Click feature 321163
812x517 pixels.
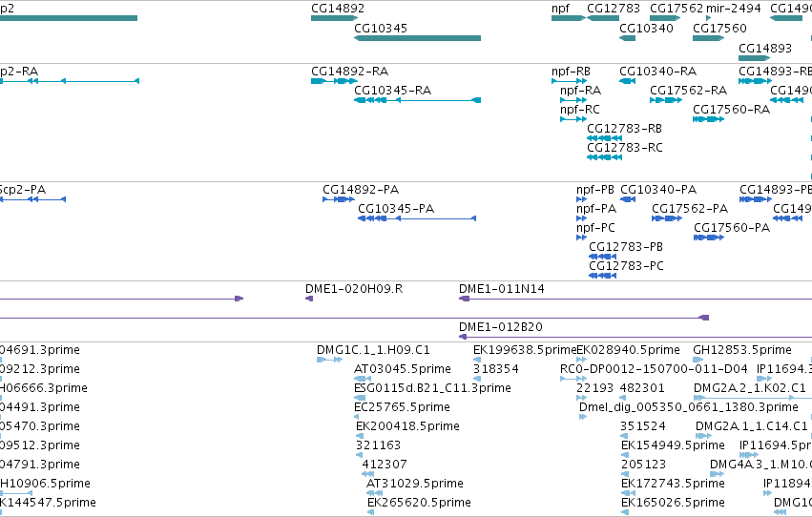[360, 455]
